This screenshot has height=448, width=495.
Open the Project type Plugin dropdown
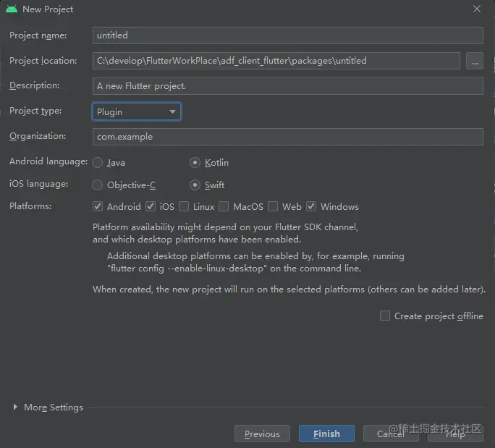click(137, 111)
